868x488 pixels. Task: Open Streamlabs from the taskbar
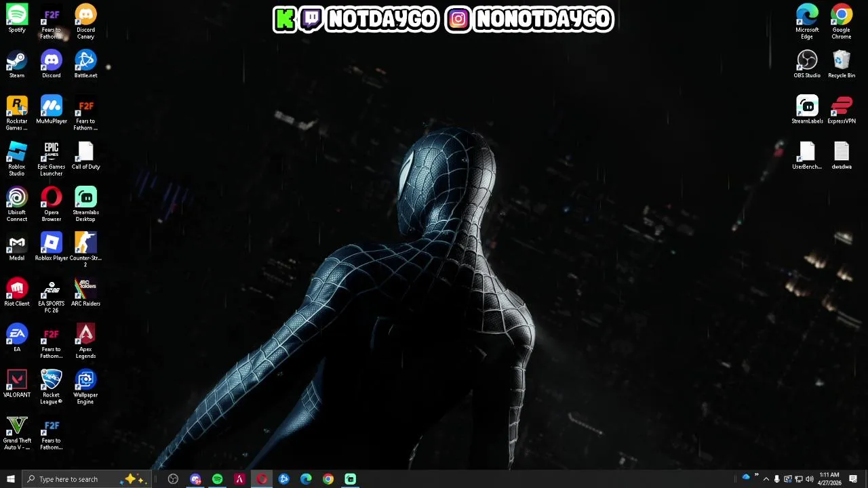click(351, 479)
